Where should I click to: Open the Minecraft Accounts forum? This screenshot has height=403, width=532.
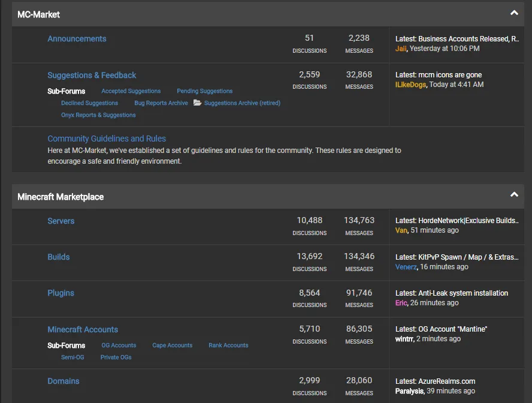point(83,329)
